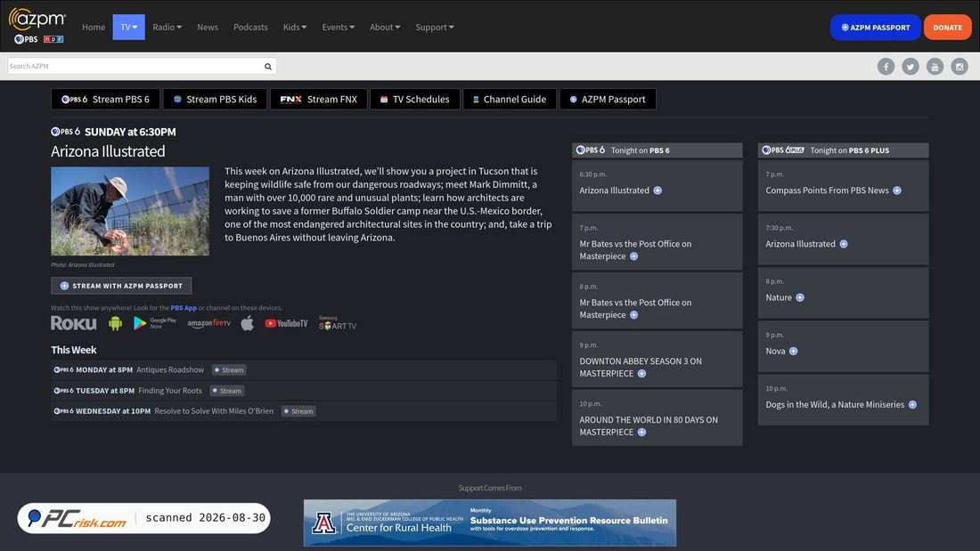Stream Resolve to Solve With Miles O'Brien
The width and height of the screenshot is (980, 551).
tap(298, 411)
